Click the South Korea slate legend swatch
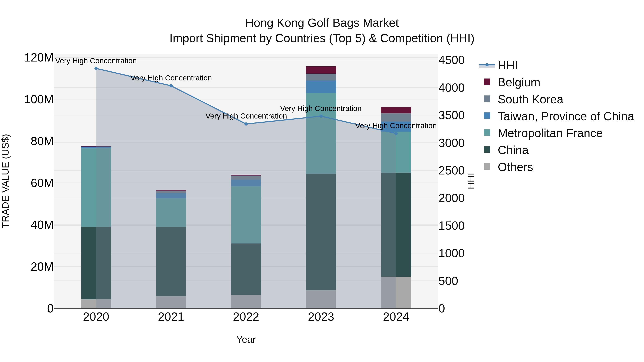The height and width of the screenshot is (362, 644). 487,99
